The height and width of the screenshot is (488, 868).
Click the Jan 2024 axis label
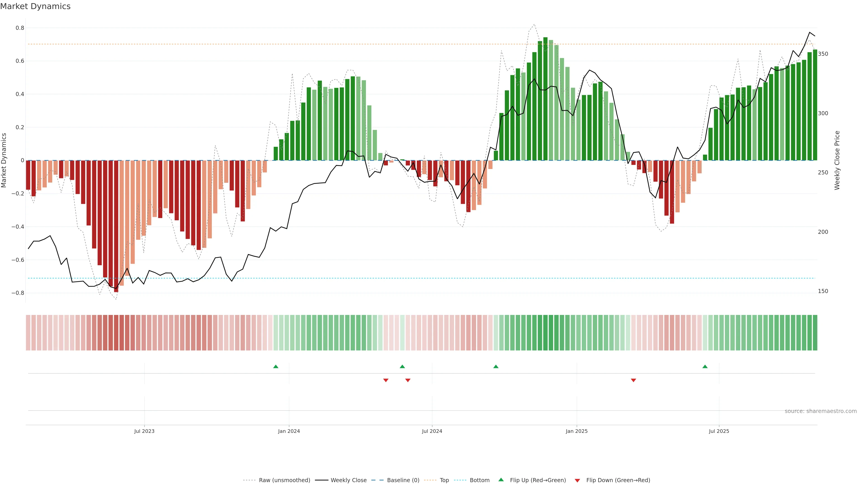pyautogui.click(x=289, y=431)
